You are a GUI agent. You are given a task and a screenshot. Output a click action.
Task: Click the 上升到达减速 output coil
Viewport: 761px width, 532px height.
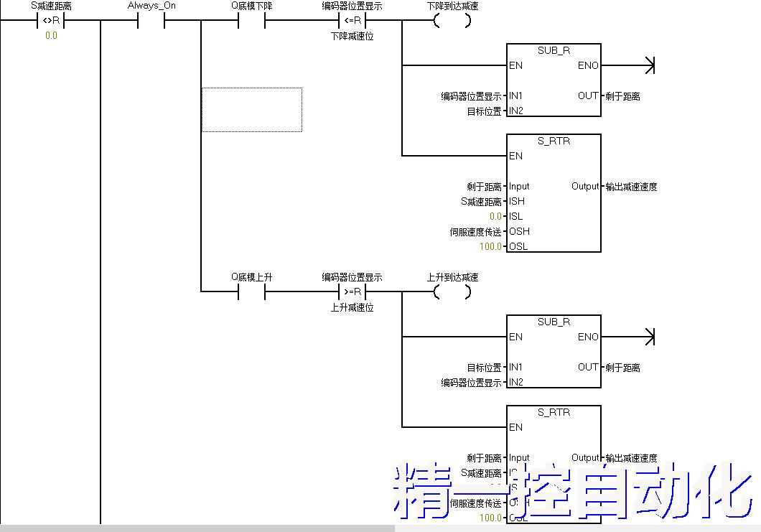[452, 291]
